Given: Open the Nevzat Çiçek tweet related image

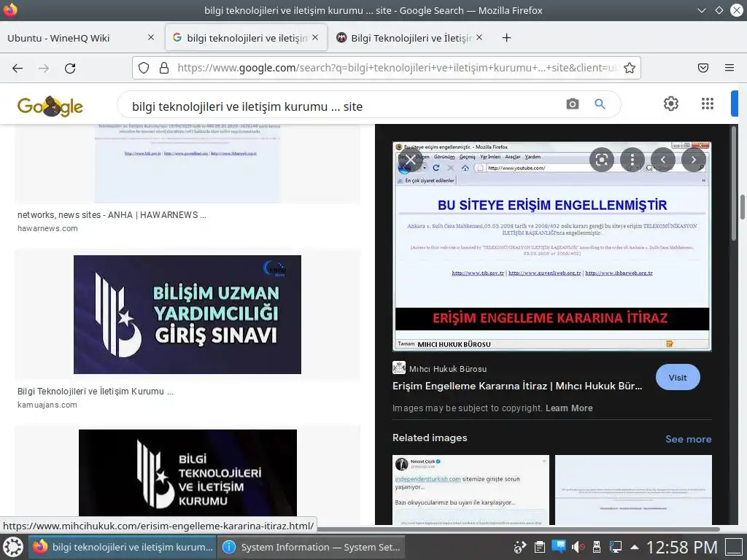Looking at the screenshot, I should click(x=471, y=490).
